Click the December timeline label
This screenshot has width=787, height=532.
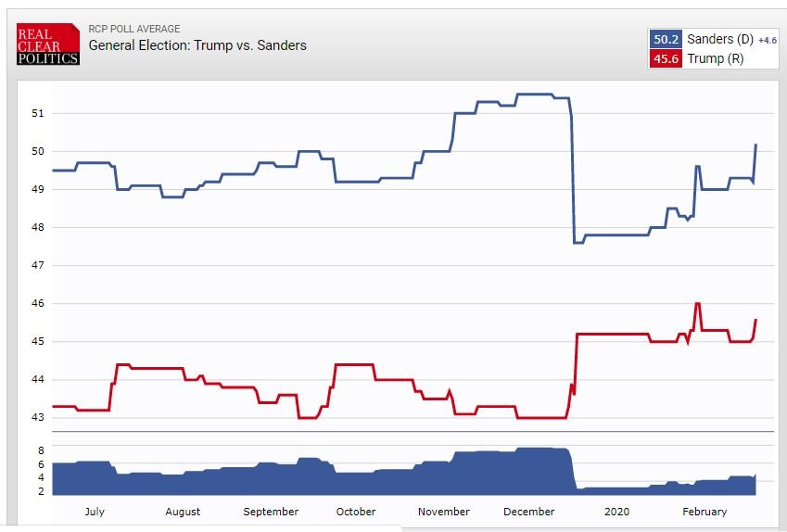click(x=528, y=512)
